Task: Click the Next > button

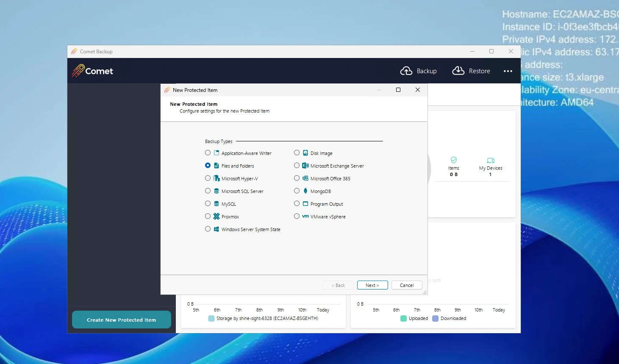Action: click(x=372, y=285)
